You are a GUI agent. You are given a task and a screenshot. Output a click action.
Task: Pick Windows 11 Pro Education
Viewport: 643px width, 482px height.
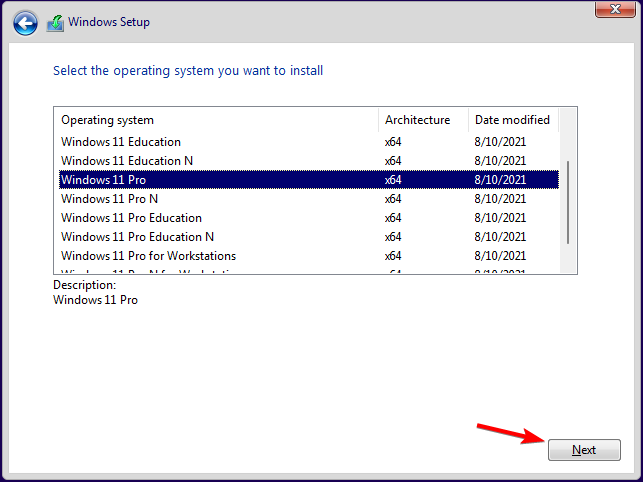[309, 218]
